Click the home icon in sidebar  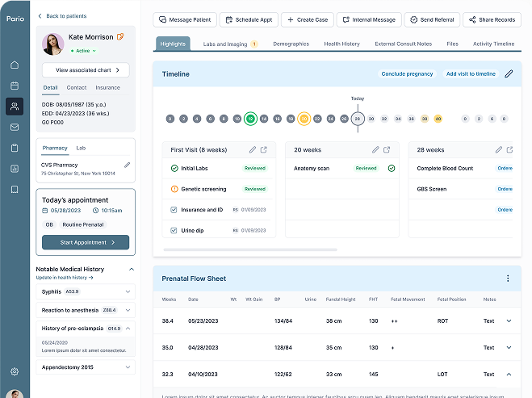[15, 65]
